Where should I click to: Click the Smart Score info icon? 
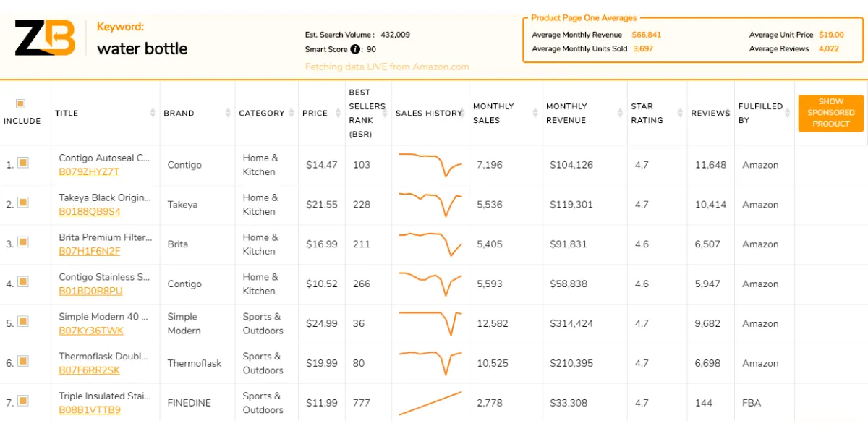355,49
